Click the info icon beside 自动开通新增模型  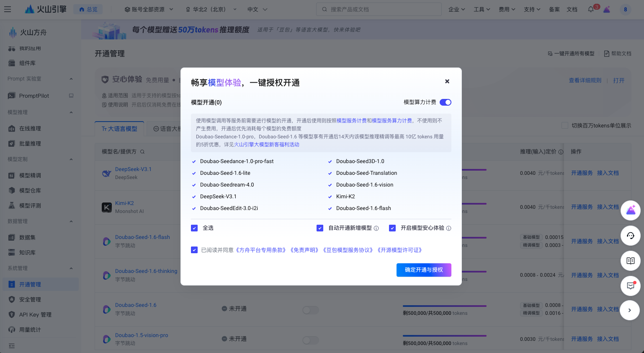pos(376,228)
